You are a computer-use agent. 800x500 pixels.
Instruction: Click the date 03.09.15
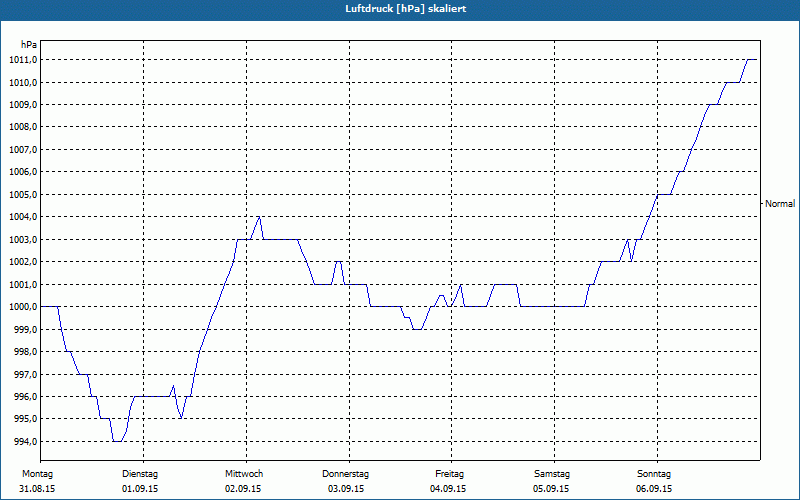click(346, 489)
